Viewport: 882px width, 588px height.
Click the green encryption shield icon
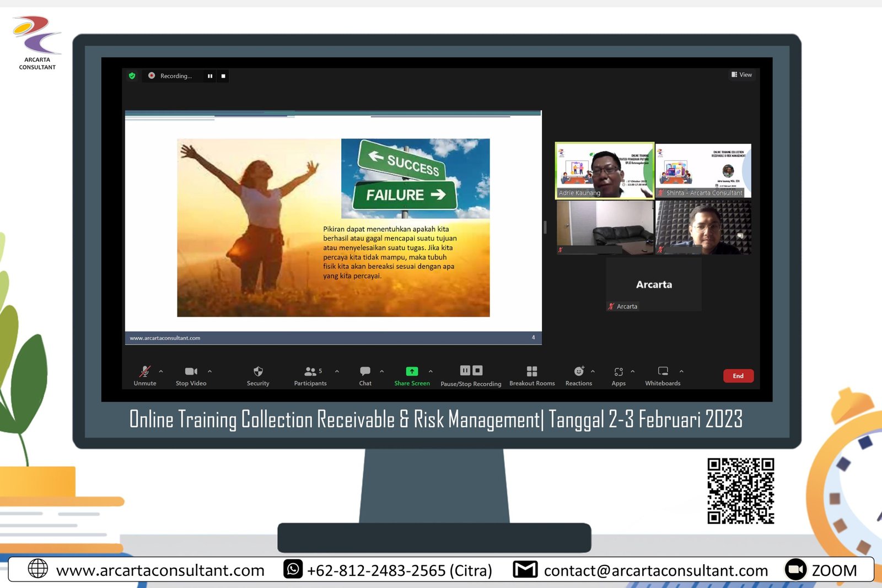[132, 75]
